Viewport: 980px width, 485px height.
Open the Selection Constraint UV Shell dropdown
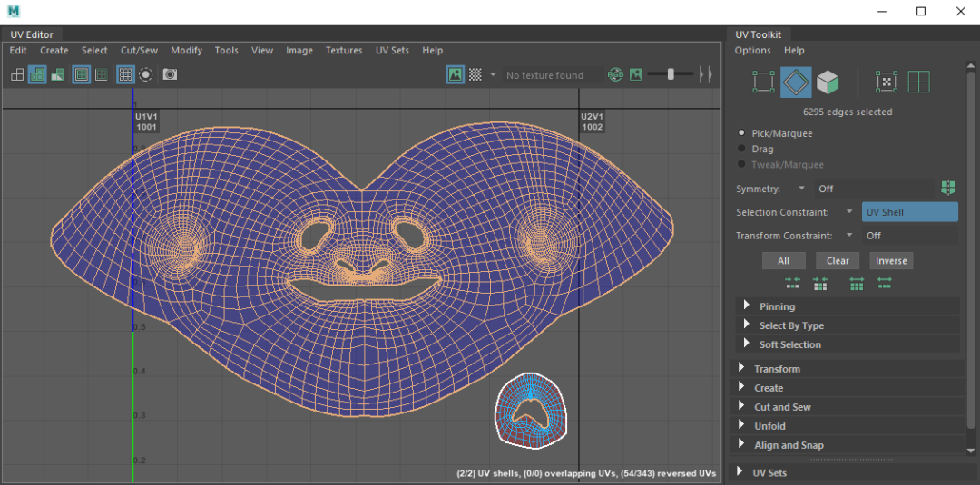pyautogui.click(x=909, y=212)
